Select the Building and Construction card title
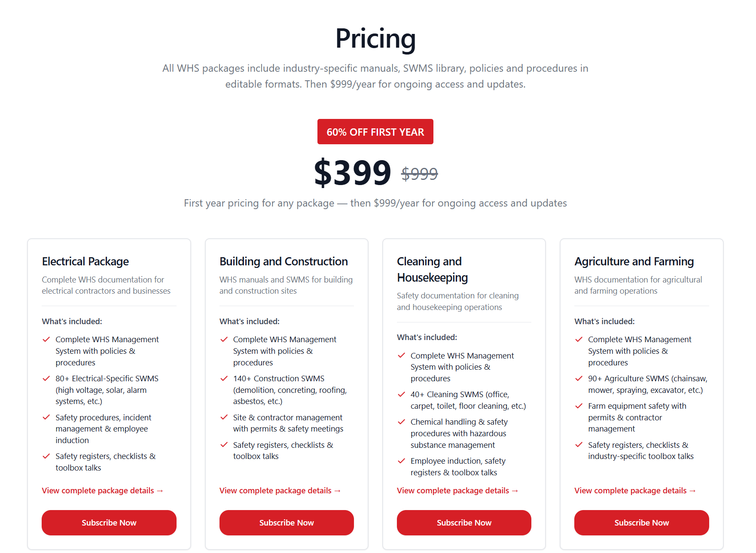This screenshot has width=756, height=553. [283, 261]
